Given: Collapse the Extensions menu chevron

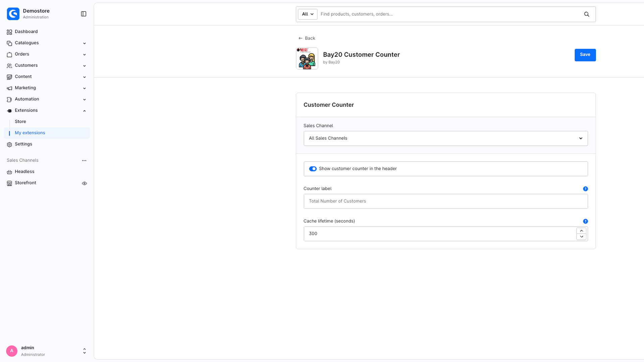Looking at the screenshot, I should (x=85, y=111).
